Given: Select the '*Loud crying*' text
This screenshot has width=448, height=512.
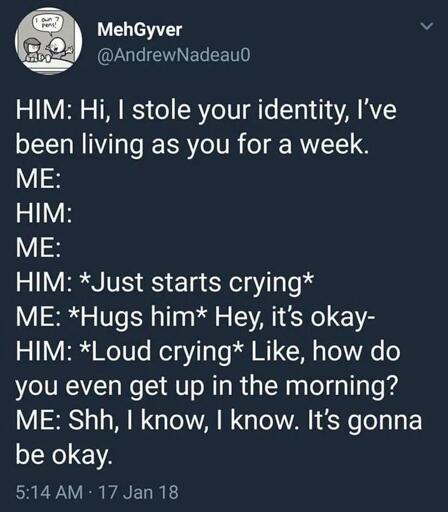Looking at the screenshot, I should [161, 352].
